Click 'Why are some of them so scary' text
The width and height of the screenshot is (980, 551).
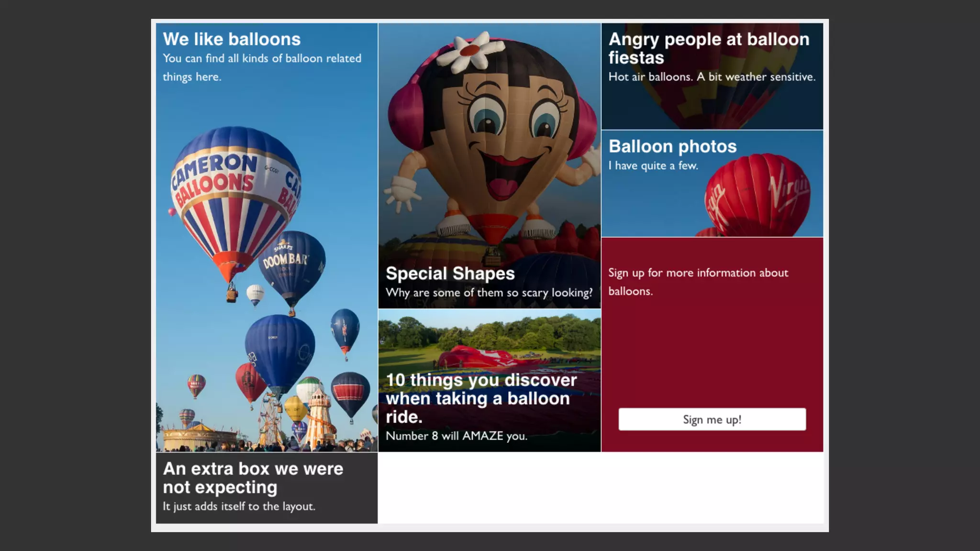coord(489,293)
